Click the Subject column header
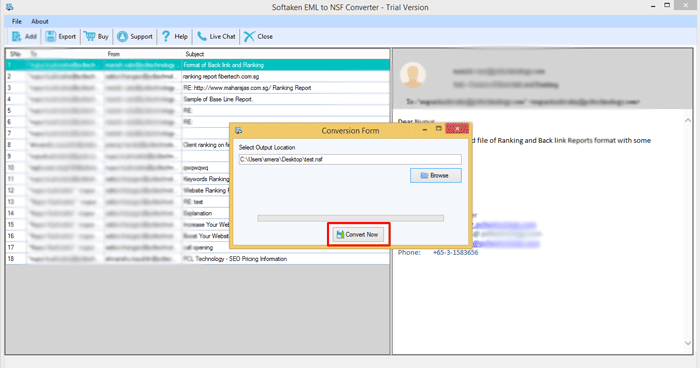700x368 pixels. coord(286,54)
